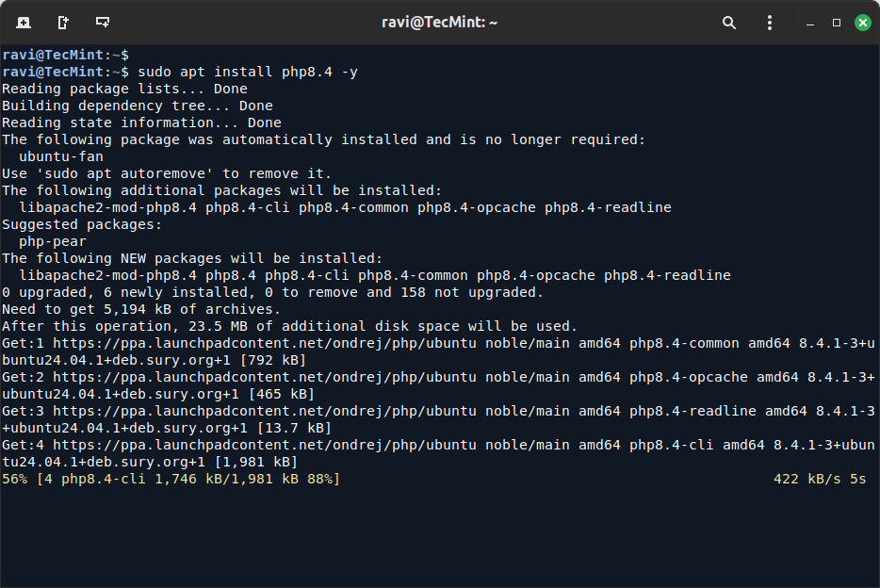Close the terminal with green X button
Screen dimensions: 880x588
862,22
